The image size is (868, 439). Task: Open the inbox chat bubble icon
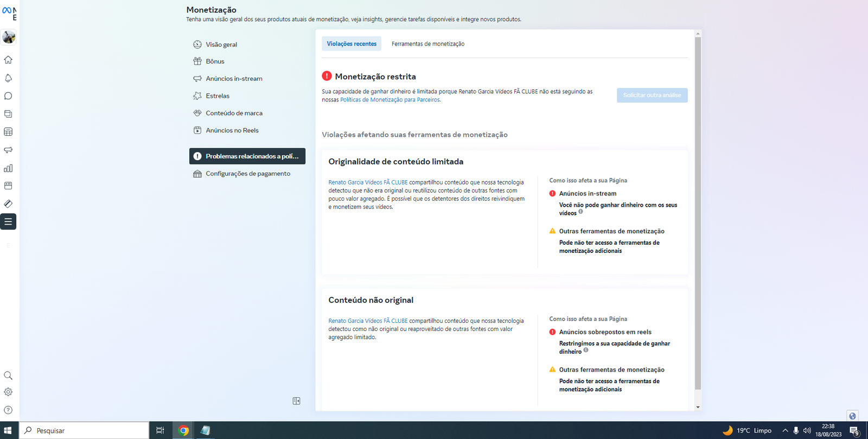pos(8,96)
